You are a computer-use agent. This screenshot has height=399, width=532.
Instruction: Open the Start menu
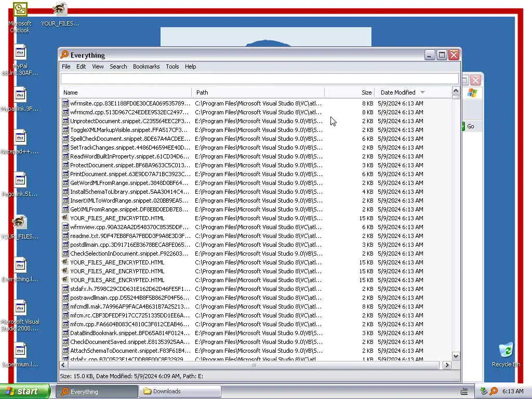point(24,391)
